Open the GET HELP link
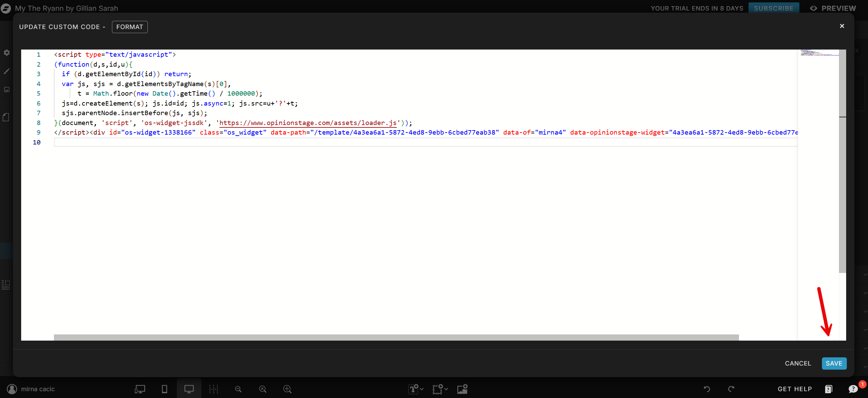 pyautogui.click(x=795, y=389)
